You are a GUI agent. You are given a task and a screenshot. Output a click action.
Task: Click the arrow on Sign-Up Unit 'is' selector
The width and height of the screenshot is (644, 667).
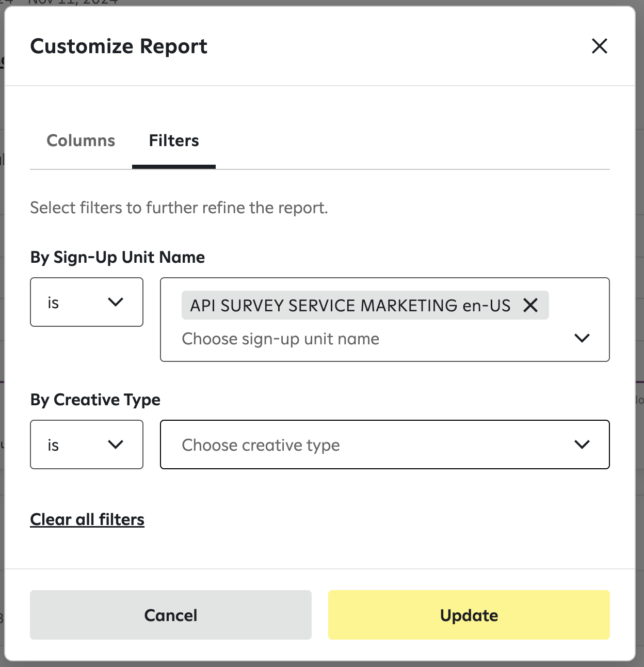pyautogui.click(x=116, y=302)
